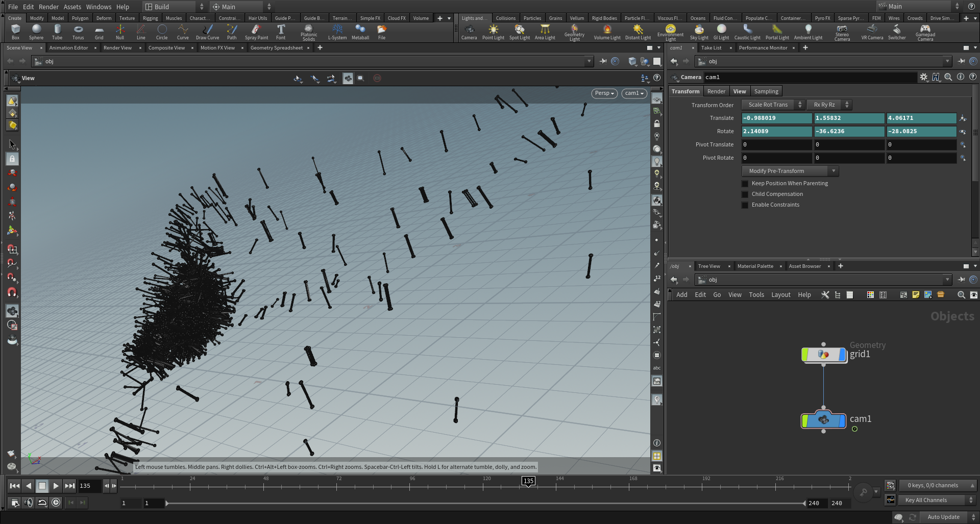Open the network editor search icon
Screen dimensions: 980x524
click(961, 295)
